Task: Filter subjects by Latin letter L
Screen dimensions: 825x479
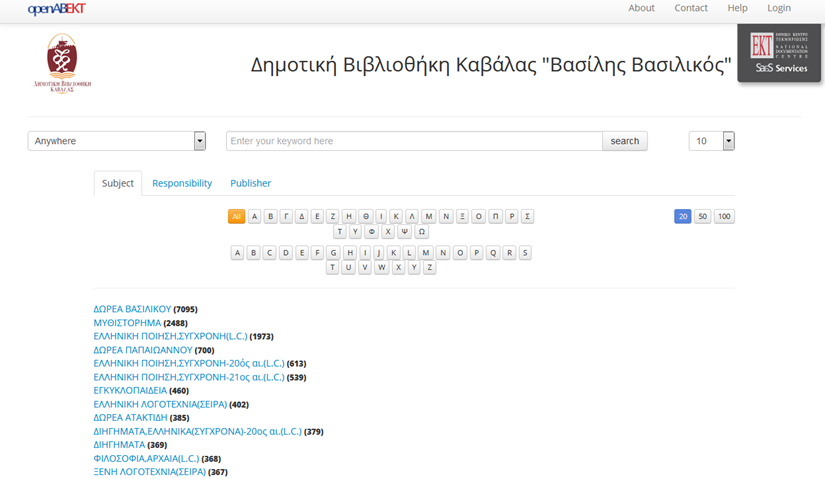Action: click(x=409, y=253)
